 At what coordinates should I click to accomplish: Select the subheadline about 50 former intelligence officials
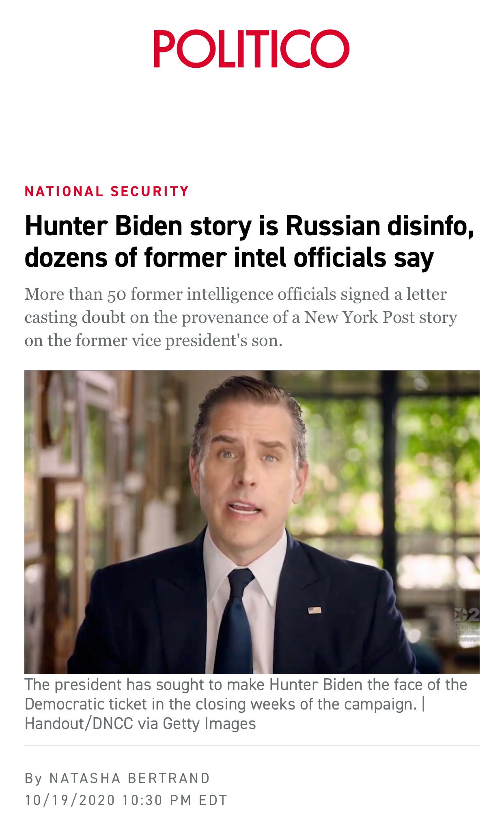click(x=241, y=317)
